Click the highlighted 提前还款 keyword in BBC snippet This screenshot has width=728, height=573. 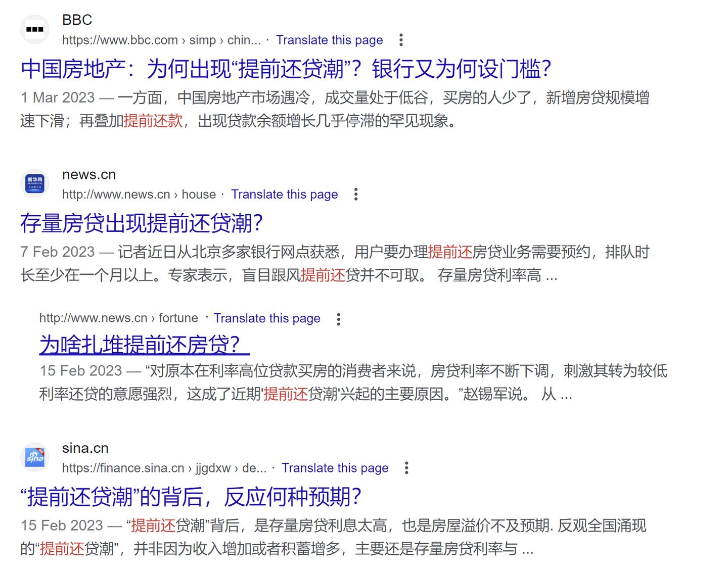[x=153, y=121]
